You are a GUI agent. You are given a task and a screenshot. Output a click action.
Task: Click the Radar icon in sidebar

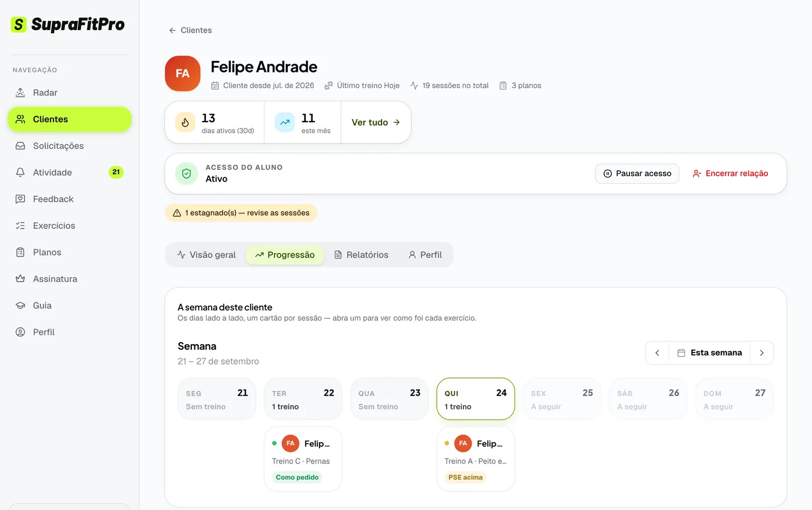20,93
